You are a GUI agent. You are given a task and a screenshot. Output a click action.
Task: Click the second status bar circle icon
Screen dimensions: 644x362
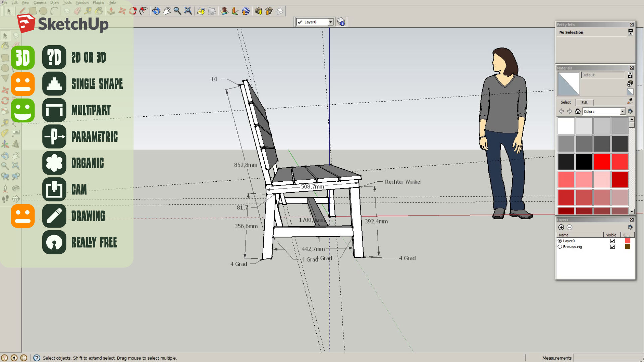coord(14,358)
